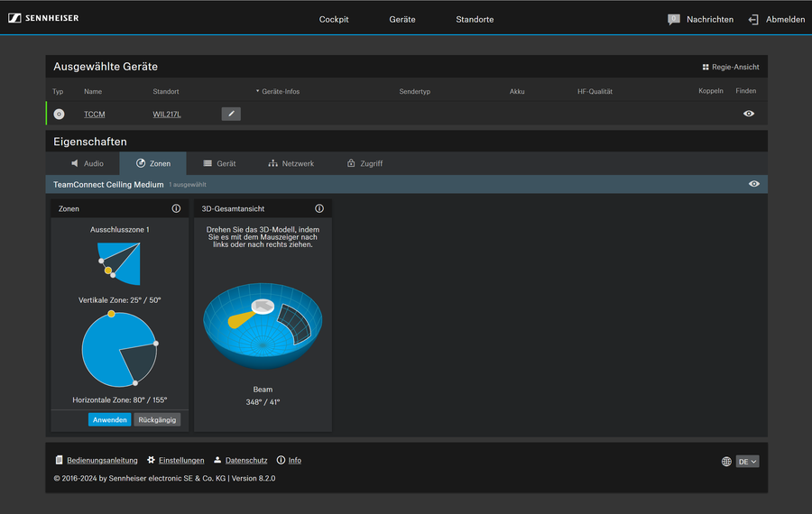Click the Sennheiser logo
Screen dimensions: 812x514
[43, 18]
